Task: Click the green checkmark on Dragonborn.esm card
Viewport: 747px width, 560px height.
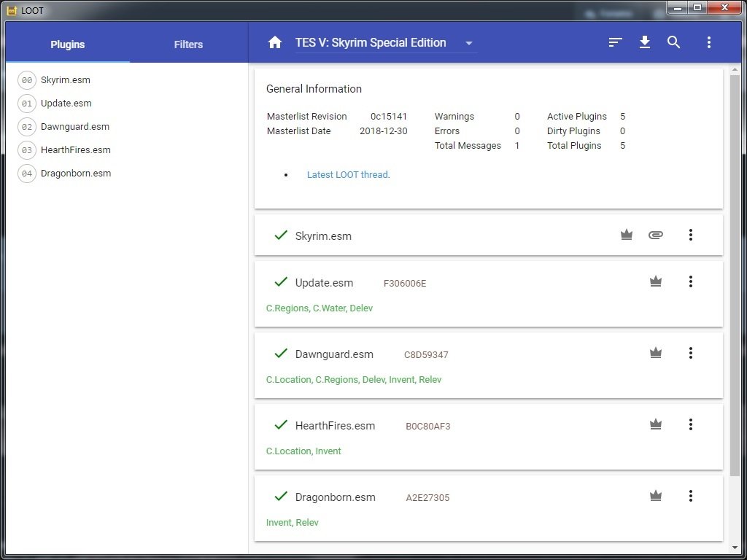Action: [281, 496]
